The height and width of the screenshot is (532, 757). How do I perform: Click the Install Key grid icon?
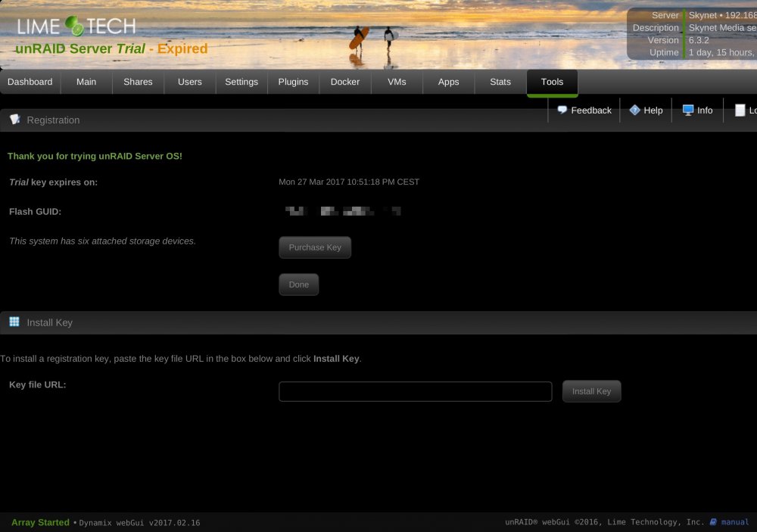pyautogui.click(x=14, y=322)
